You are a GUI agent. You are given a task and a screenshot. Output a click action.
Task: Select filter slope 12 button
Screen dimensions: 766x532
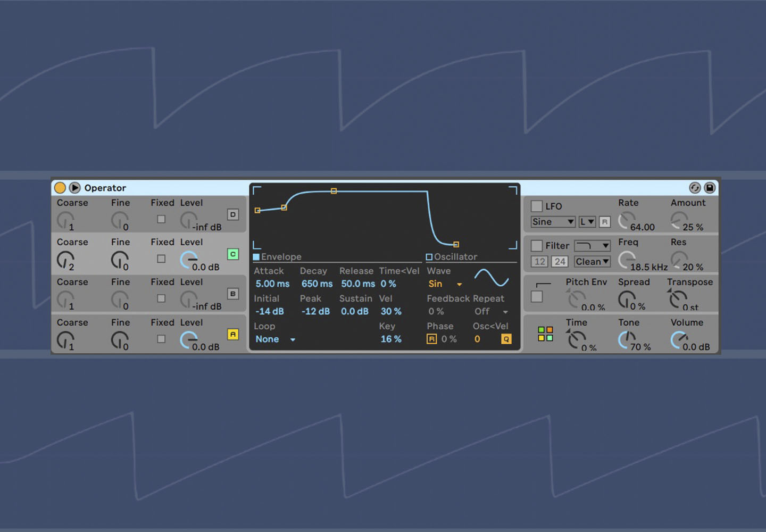(x=540, y=262)
